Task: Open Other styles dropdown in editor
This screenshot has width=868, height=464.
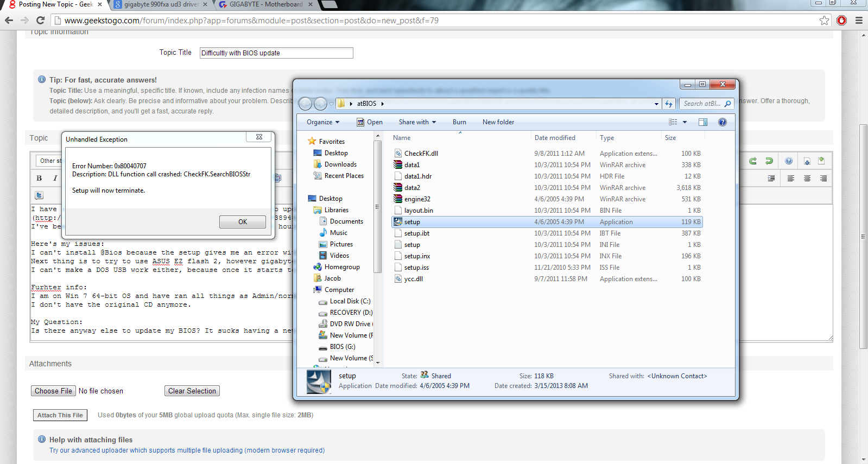Action: coord(49,161)
